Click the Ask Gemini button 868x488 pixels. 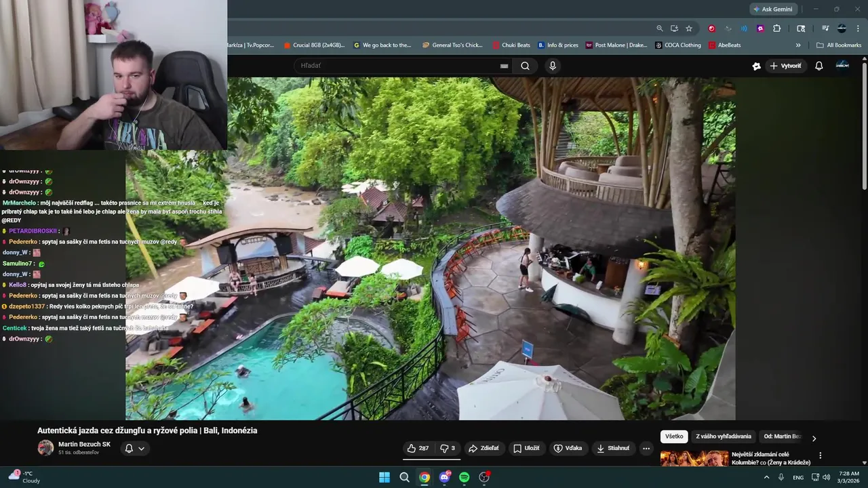(772, 9)
